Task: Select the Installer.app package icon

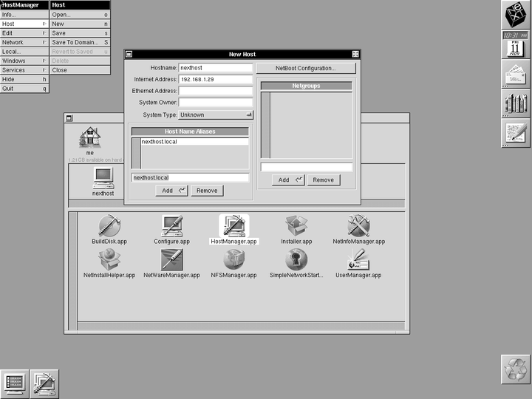Action: pyautogui.click(x=296, y=225)
